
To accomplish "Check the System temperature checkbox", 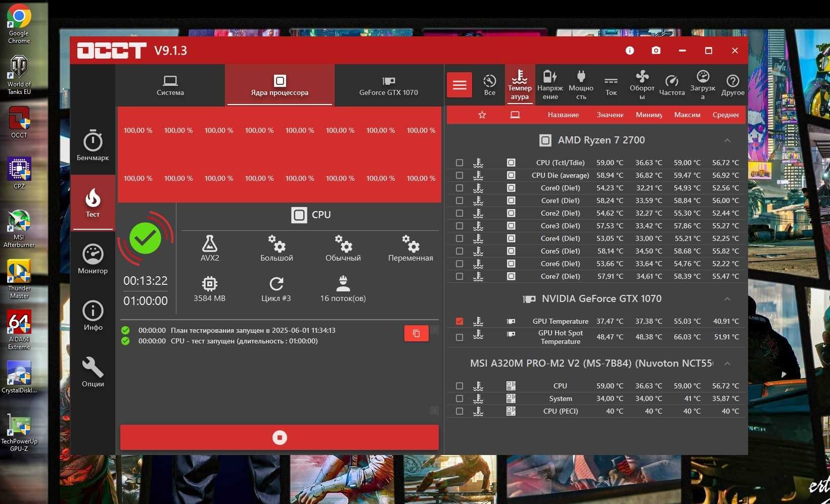I will [459, 398].
